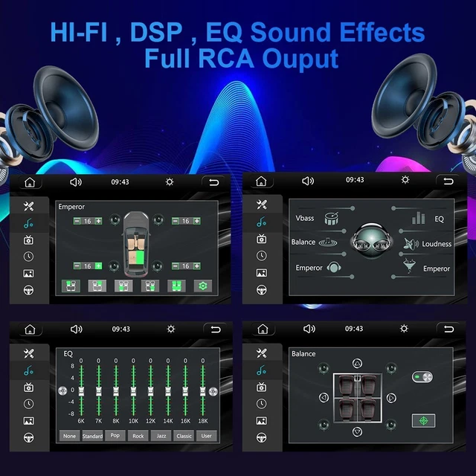Click the 6K slider on the EQ screen
Screen dimensions: 476x476
(81, 390)
